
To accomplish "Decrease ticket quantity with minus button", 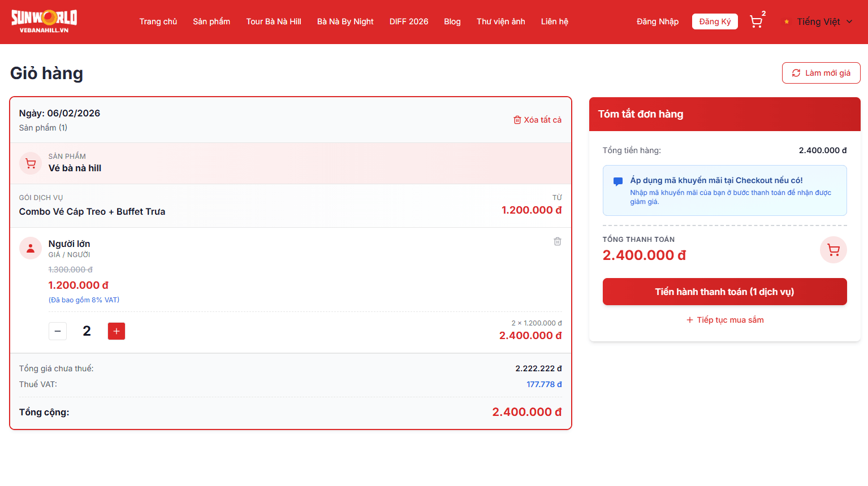I will coord(58,331).
